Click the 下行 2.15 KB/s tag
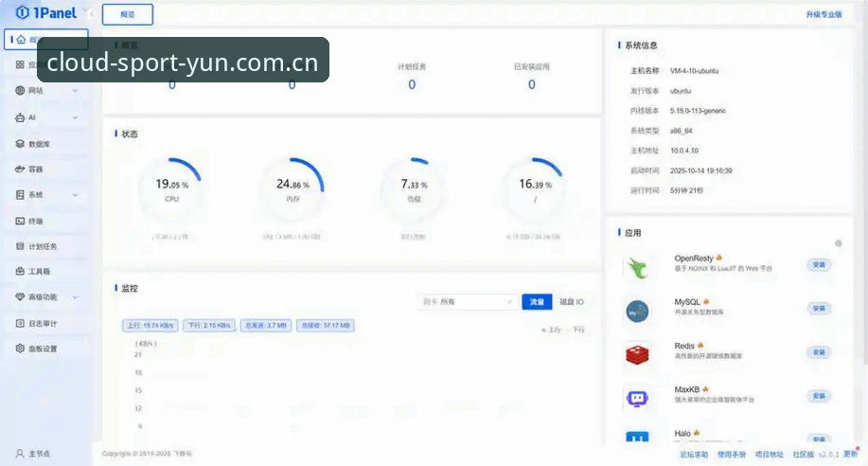Viewport: 868px width, 466px height. pyautogui.click(x=209, y=325)
